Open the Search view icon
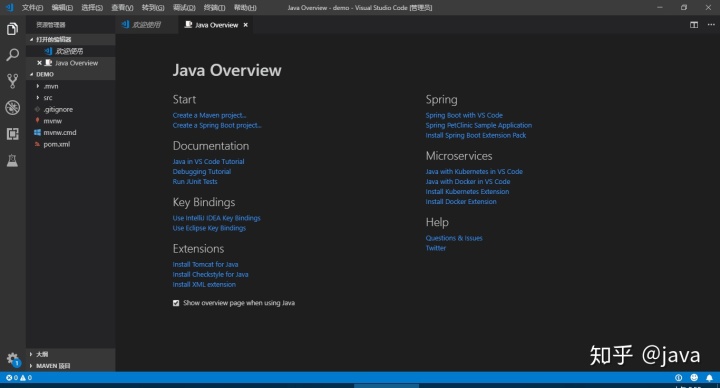The image size is (720, 388). 12,55
